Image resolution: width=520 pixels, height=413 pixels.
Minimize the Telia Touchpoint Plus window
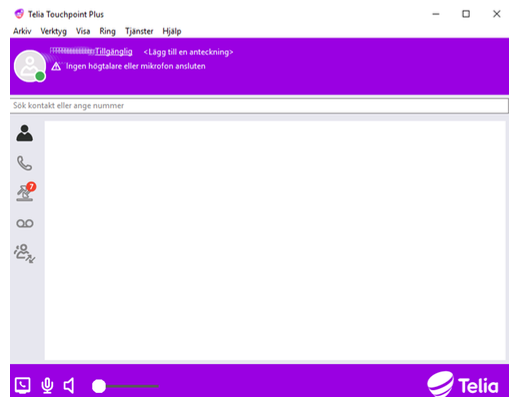(x=436, y=14)
